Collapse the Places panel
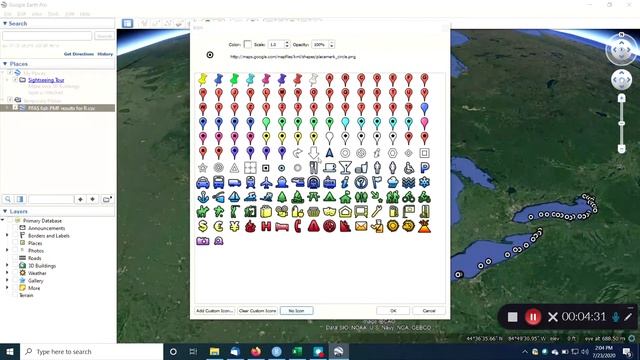 click(x=5, y=64)
